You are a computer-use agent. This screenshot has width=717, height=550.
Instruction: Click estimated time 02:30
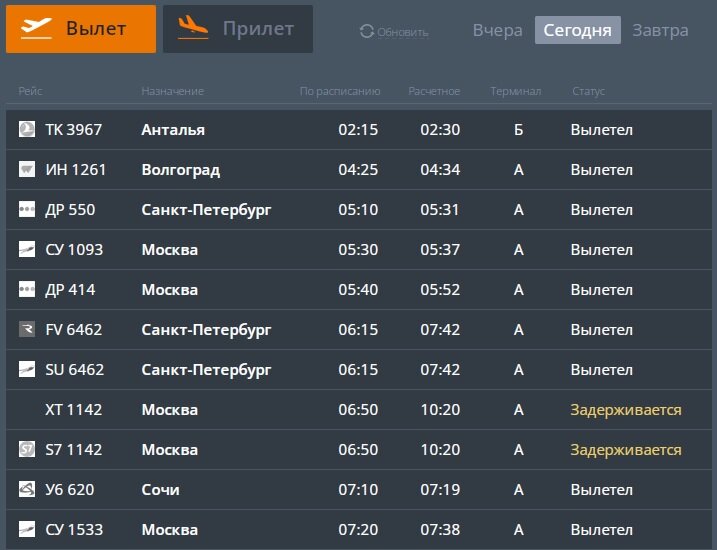point(440,130)
